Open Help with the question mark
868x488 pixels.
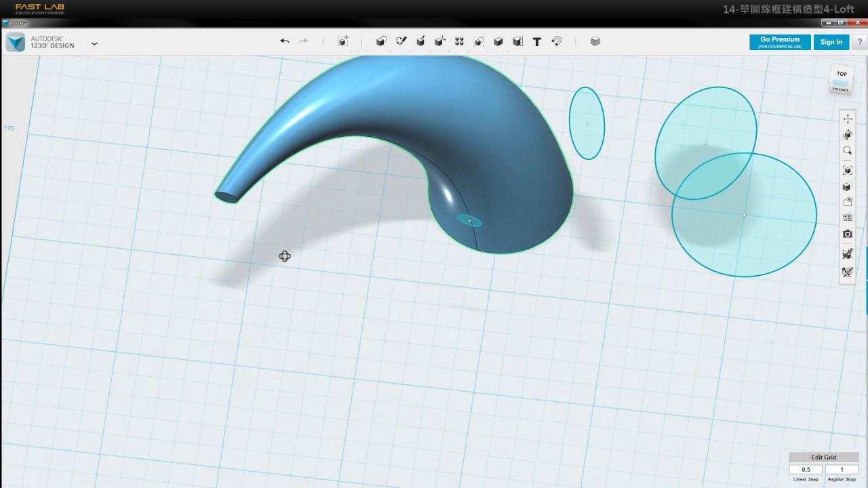pos(859,42)
